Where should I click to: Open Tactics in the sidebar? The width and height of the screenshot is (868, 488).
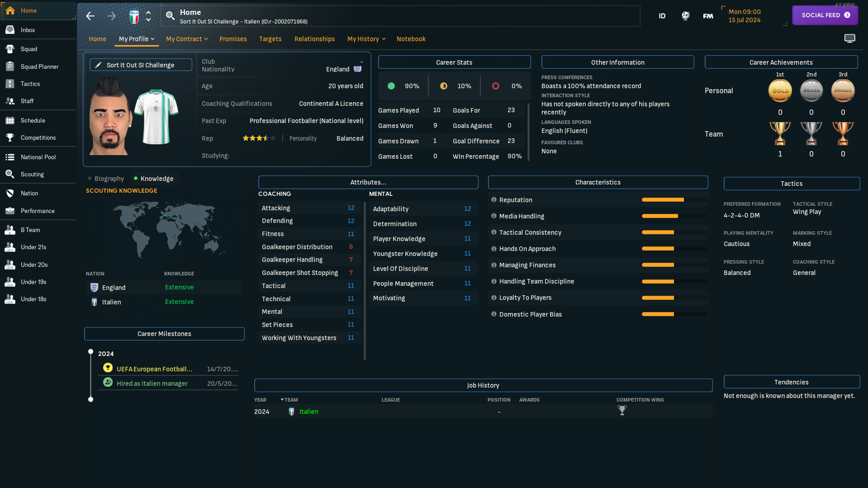(x=30, y=84)
